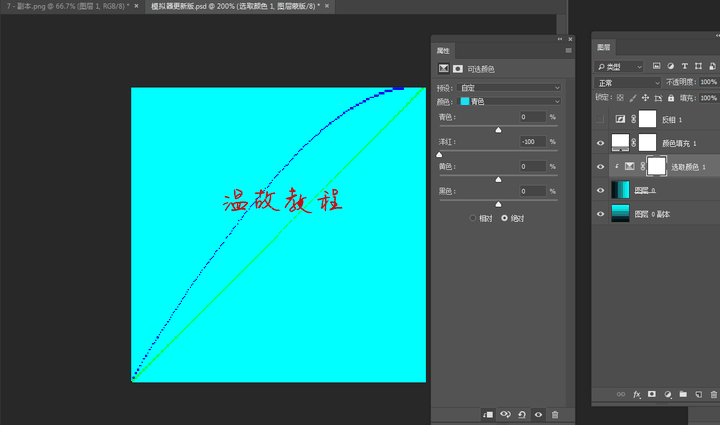Lock image pixels brush icon
Screen dimensions: 720x425
click(633, 98)
